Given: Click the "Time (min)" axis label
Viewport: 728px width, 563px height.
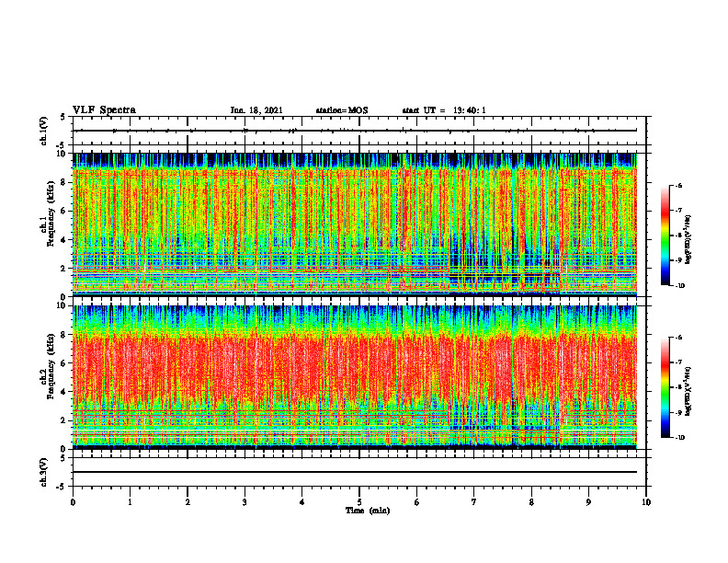Looking at the screenshot, I should click(x=368, y=511).
